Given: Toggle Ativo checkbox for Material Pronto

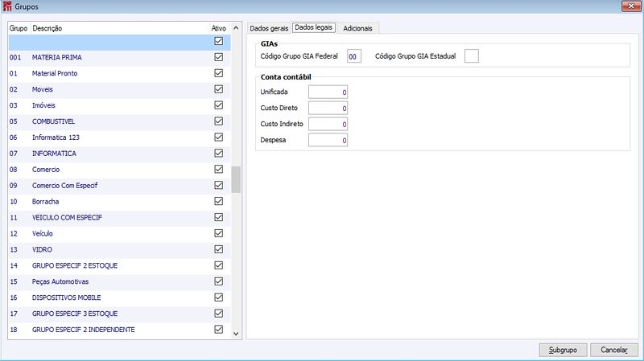Looking at the screenshot, I should 218,73.
